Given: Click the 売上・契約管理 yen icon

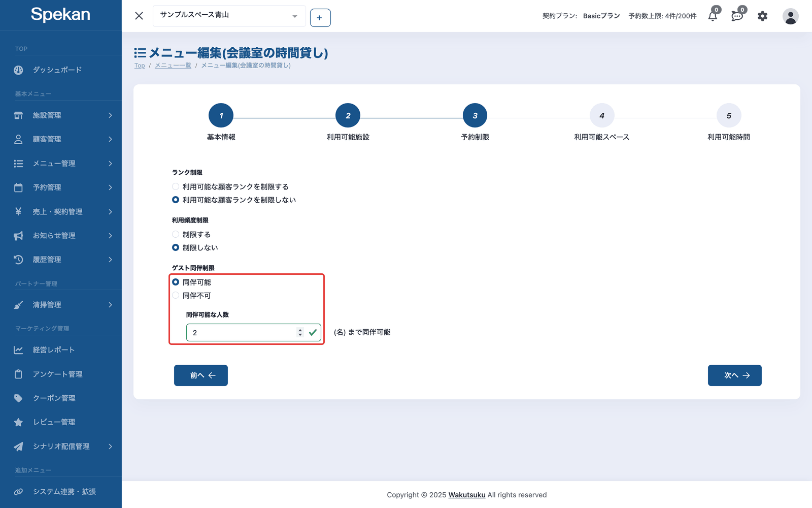Looking at the screenshot, I should click(18, 211).
